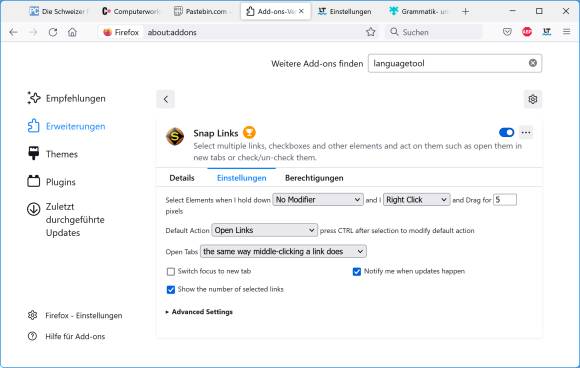Uncheck Notify me when updates happen
580x368 pixels.
coord(357,271)
